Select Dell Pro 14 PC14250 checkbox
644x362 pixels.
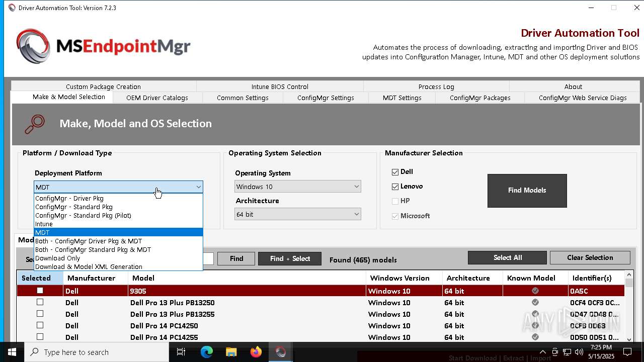(40, 325)
